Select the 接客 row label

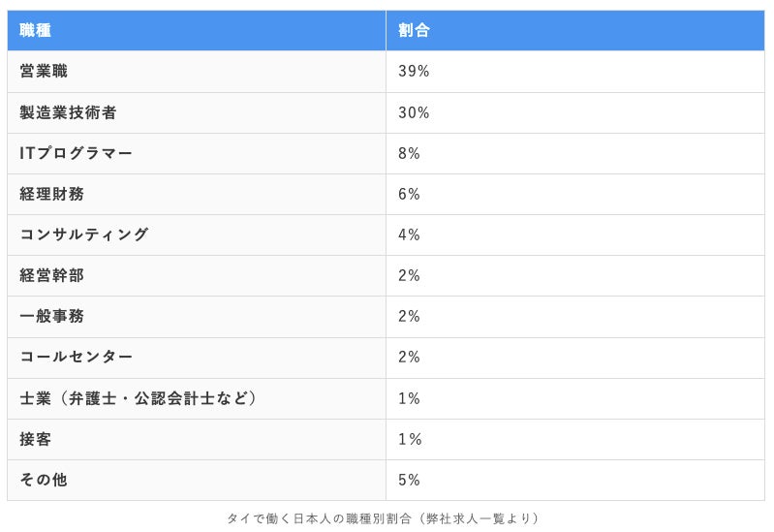point(36,439)
